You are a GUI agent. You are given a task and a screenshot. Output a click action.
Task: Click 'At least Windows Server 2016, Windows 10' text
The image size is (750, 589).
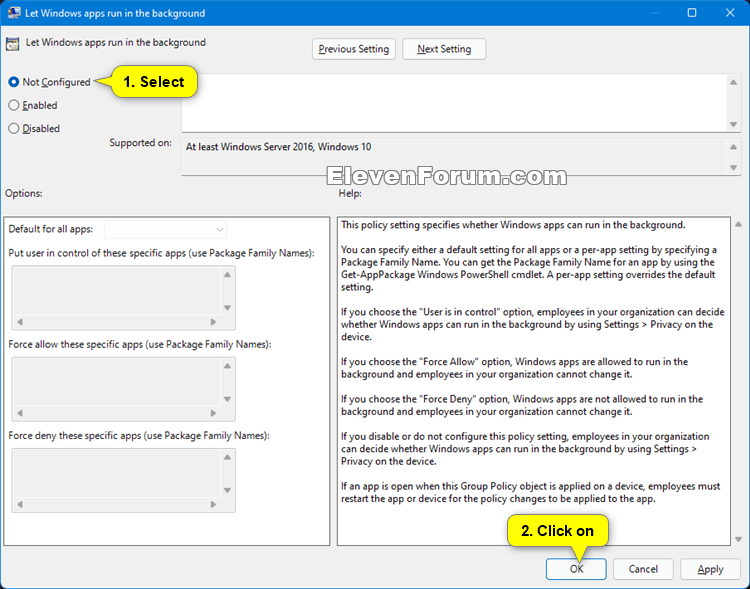278,147
